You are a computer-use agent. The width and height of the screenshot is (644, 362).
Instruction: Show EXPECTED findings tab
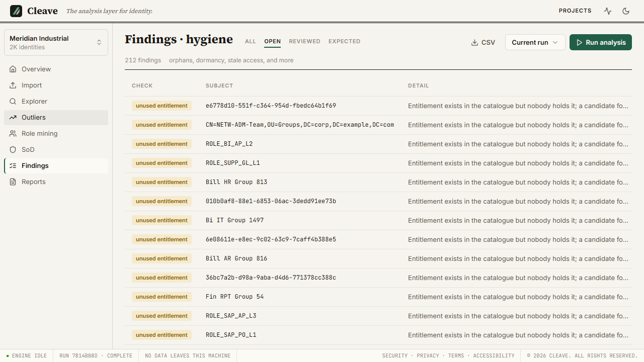click(344, 42)
